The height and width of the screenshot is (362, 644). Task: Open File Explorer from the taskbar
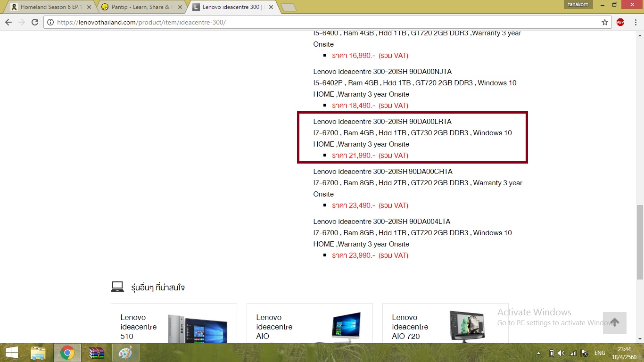click(38, 353)
